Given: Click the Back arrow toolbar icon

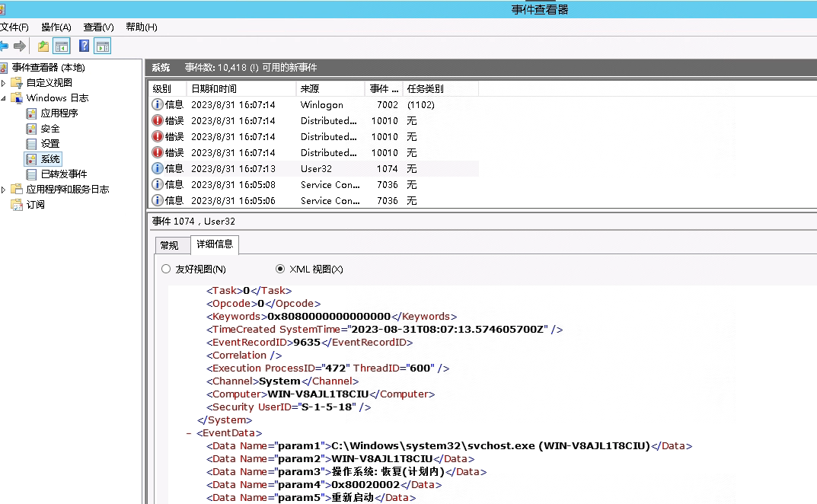Looking at the screenshot, I should [x=4, y=46].
